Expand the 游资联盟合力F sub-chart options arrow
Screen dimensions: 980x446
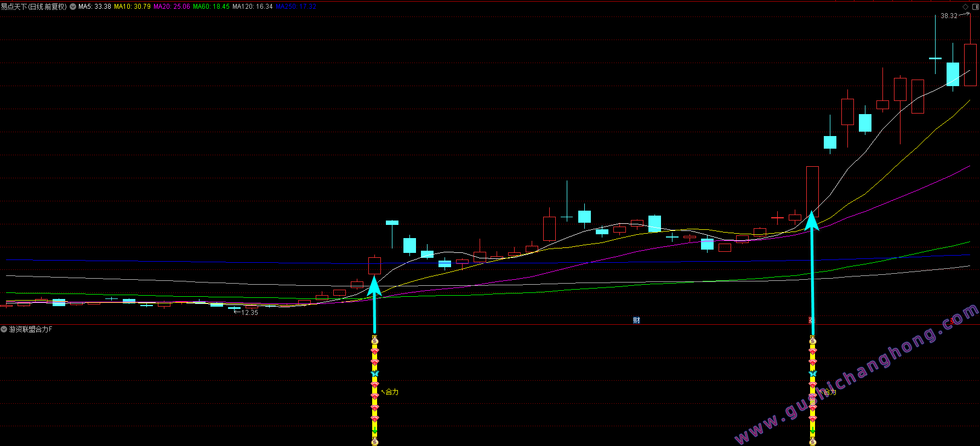tap(4, 329)
